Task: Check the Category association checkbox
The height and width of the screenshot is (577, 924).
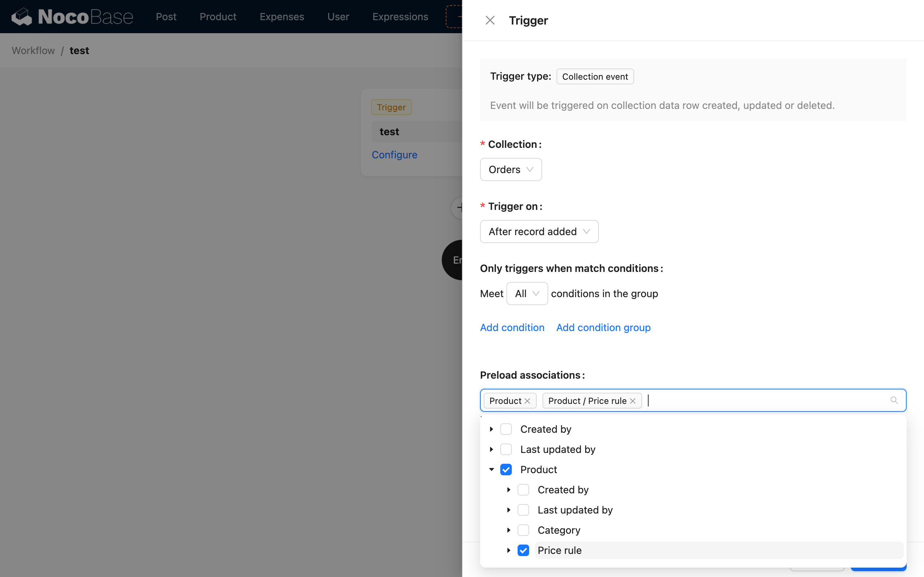Action: coord(523,530)
